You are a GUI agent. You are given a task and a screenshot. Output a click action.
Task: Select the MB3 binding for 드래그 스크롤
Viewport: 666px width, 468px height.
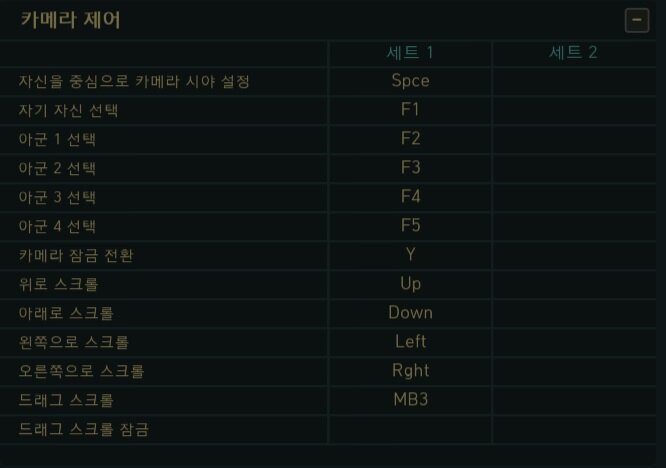click(410, 400)
